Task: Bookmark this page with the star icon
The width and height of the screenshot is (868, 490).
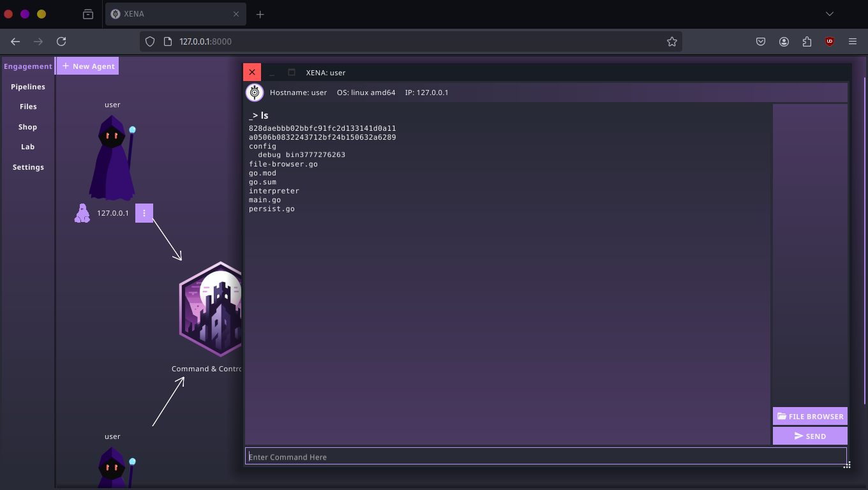Action: pos(671,41)
